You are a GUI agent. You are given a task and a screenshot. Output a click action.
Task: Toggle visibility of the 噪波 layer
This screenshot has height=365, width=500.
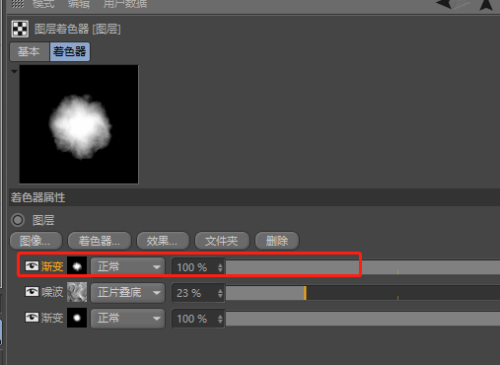coord(32,292)
